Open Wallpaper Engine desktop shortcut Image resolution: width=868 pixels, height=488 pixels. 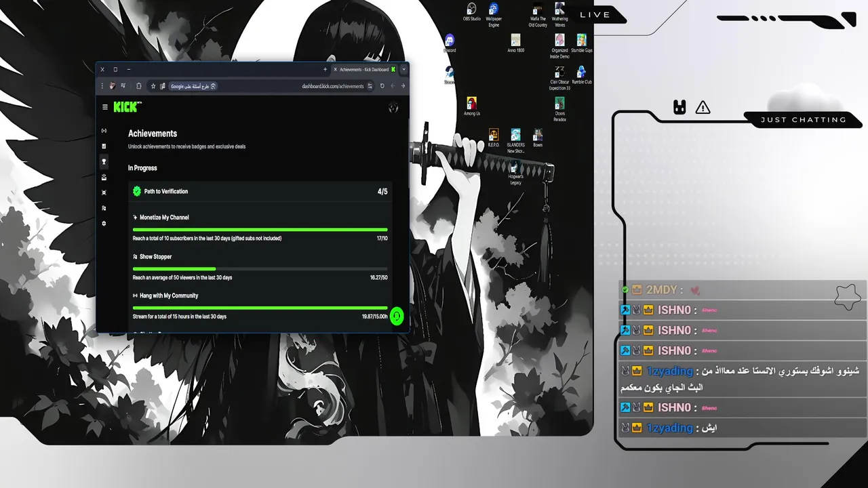click(494, 14)
